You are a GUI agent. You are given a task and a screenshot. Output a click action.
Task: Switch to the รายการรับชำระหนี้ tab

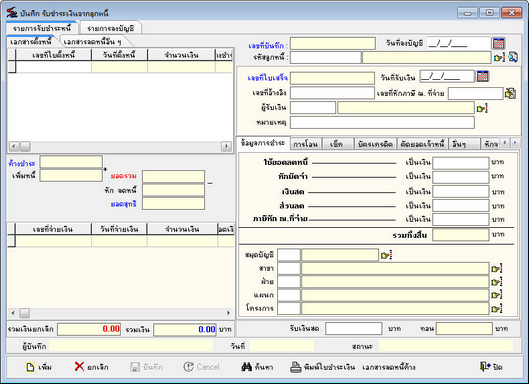click(x=42, y=28)
